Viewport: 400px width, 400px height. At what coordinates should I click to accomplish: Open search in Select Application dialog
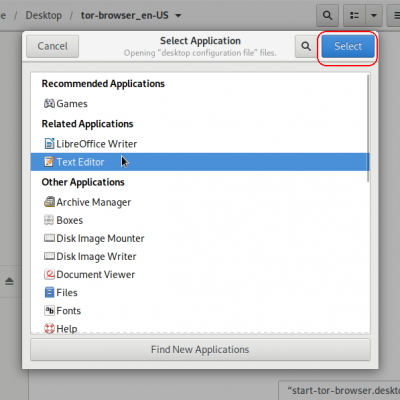pyautogui.click(x=306, y=46)
